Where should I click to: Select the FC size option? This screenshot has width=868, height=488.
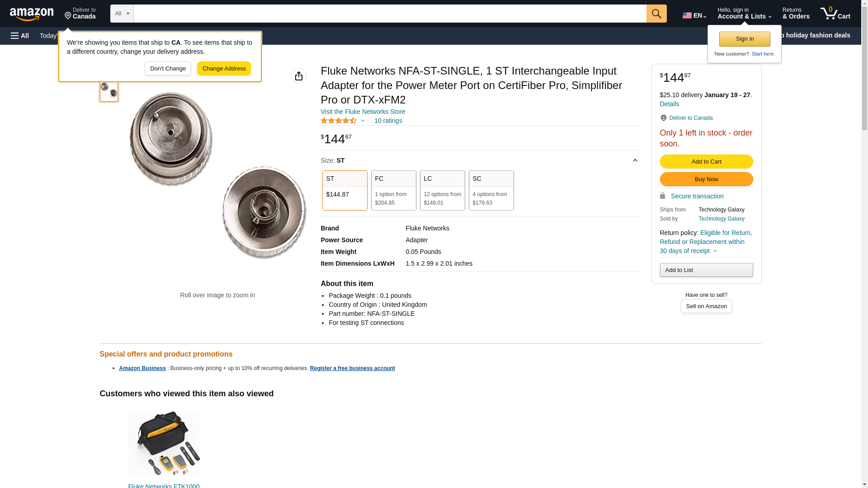393,190
